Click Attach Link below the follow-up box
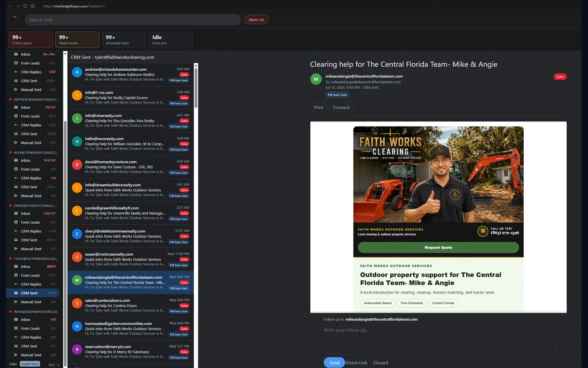The height and width of the screenshot is (368, 588). (x=356, y=362)
